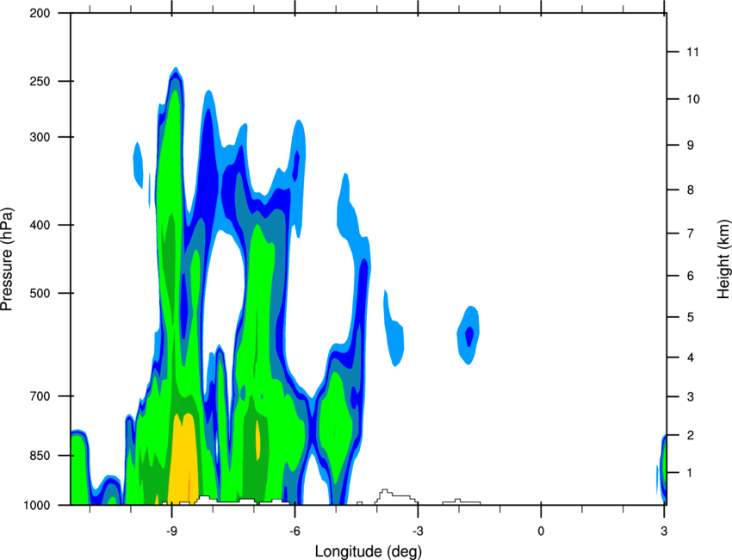Click the isolated blue blob near -2 longitude
Image resolution: width=732 pixels, height=560 pixels.
(x=468, y=335)
